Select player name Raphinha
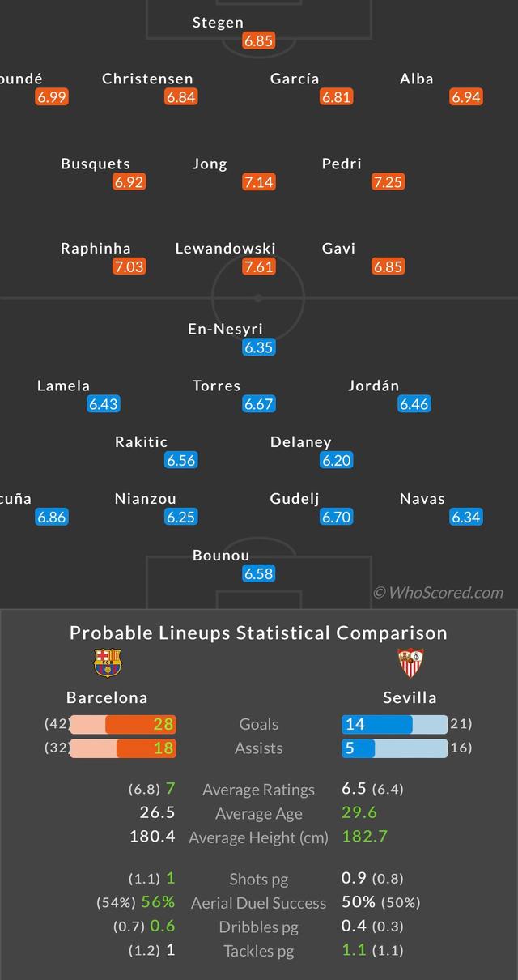This screenshot has height=980, width=518. [96, 249]
